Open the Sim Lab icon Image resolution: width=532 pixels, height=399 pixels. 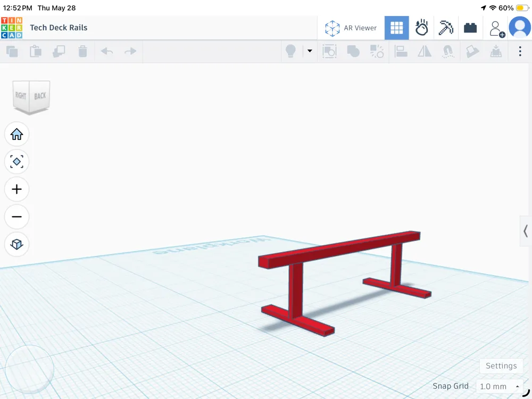click(x=422, y=28)
